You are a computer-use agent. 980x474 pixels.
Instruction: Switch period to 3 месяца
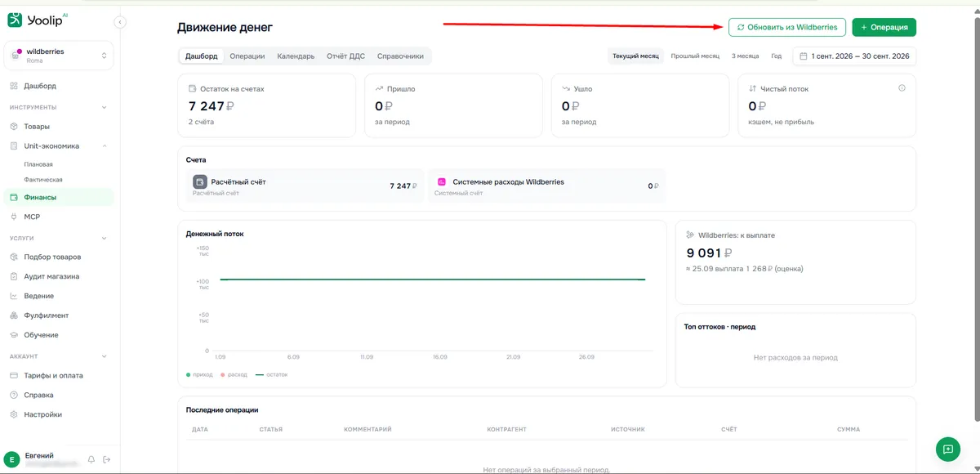(745, 56)
